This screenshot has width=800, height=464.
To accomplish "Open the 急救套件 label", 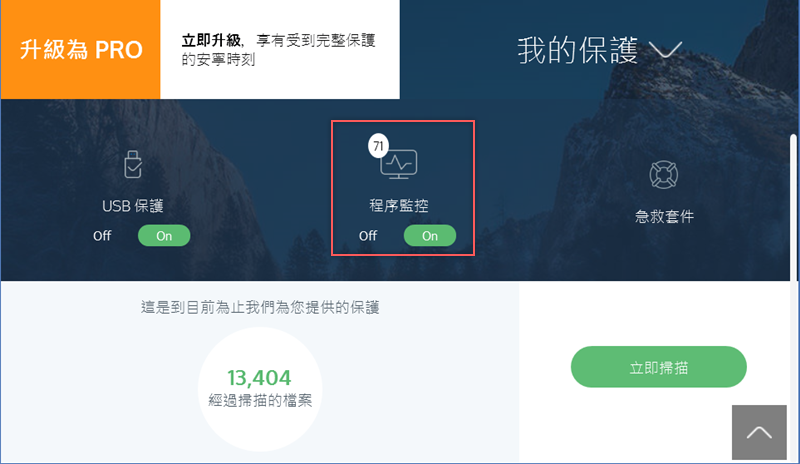I will (664, 216).
